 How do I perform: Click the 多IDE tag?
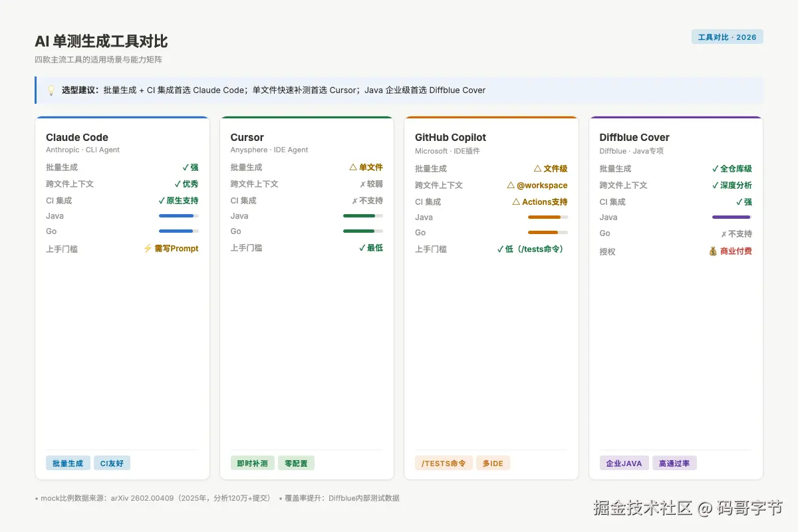(493, 464)
